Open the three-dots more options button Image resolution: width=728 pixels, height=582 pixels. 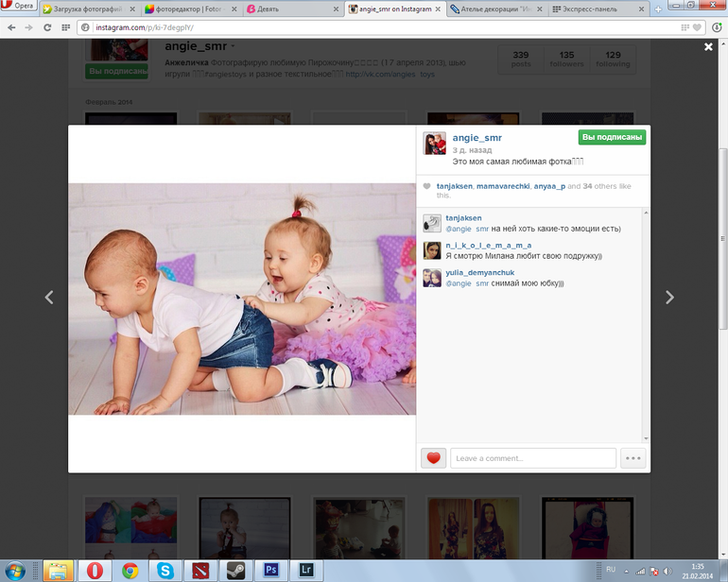(633, 458)
